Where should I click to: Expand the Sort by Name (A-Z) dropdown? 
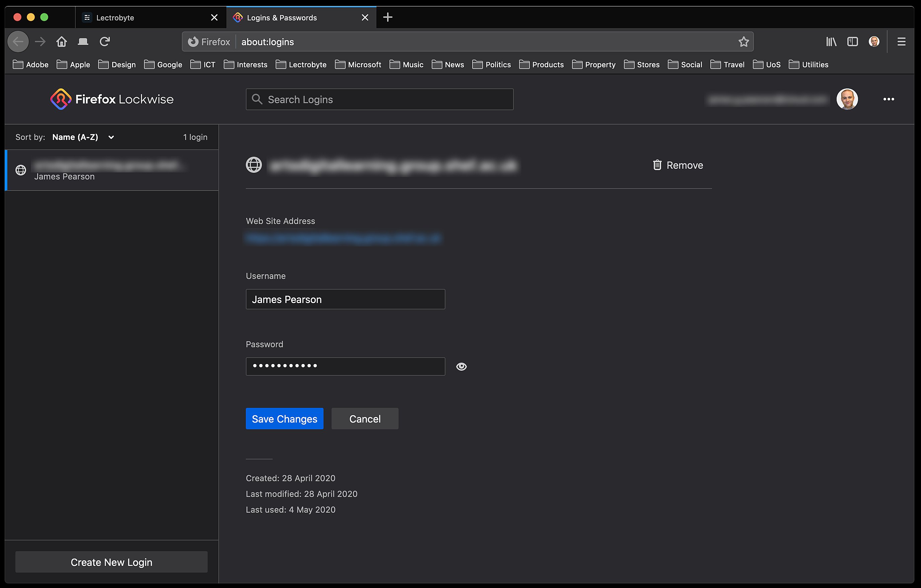pos(83,137)
